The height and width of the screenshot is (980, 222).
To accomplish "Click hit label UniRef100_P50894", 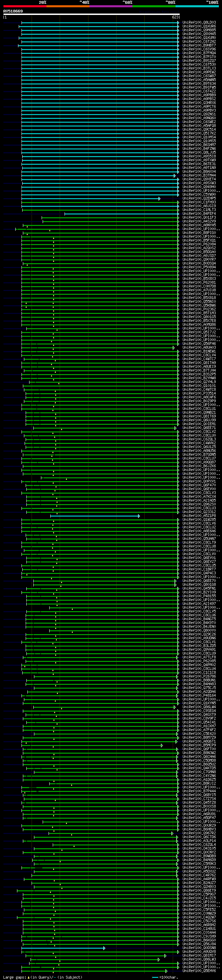I will click(x=199, y=267).
